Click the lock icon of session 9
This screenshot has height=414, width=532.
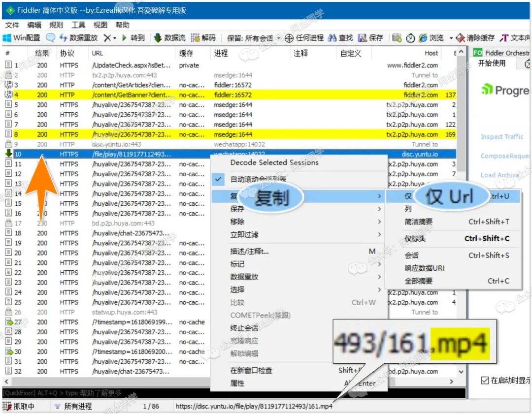(9, 144)
